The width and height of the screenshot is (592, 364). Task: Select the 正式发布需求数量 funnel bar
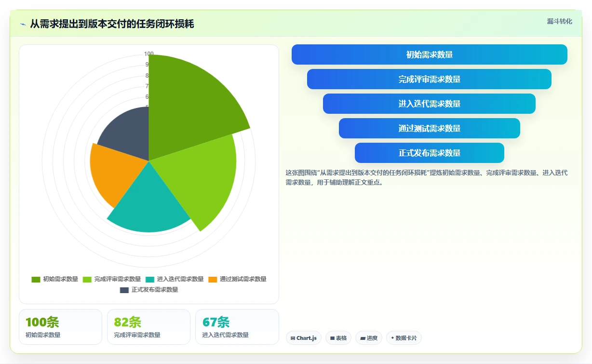[430, 153]
